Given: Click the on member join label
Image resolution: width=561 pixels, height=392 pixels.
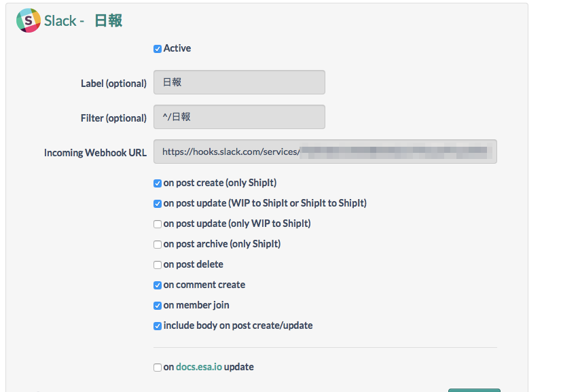Looking at the screenshot, I should point(196,305).
